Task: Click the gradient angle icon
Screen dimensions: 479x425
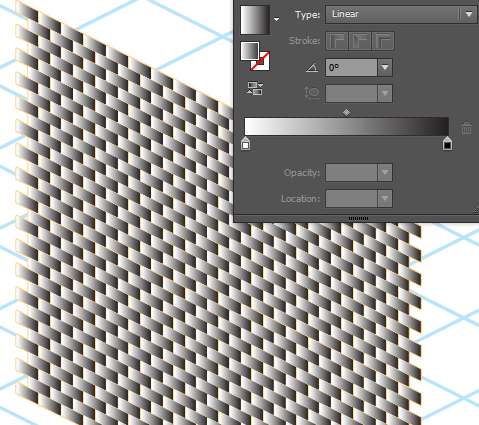Action: coord(312,68)
